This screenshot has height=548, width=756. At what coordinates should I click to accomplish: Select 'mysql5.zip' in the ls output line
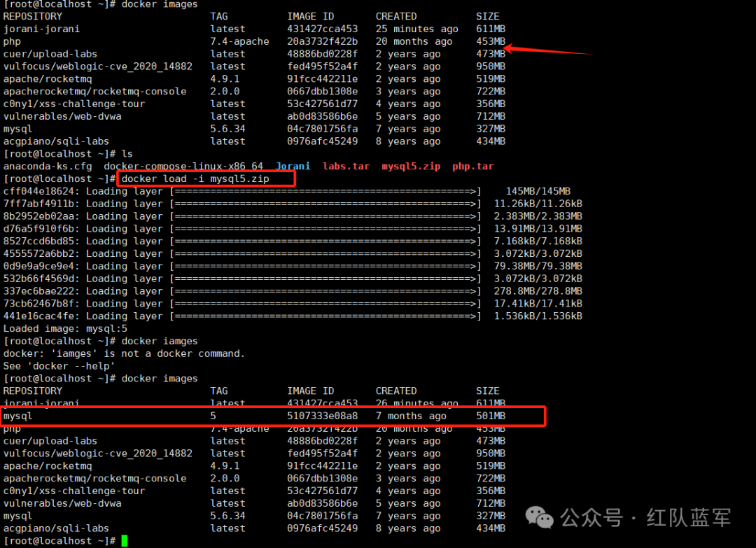click(411, 167)
